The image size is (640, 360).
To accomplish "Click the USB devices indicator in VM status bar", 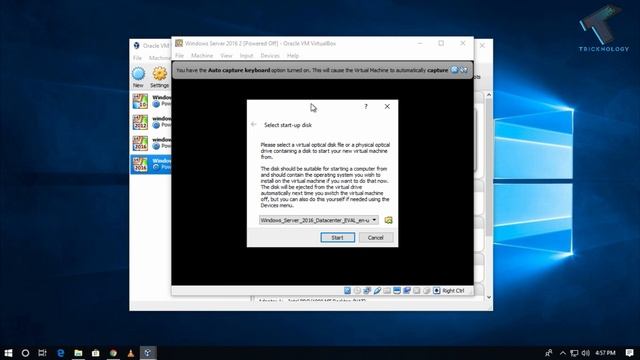I will [x=377, y=291].
